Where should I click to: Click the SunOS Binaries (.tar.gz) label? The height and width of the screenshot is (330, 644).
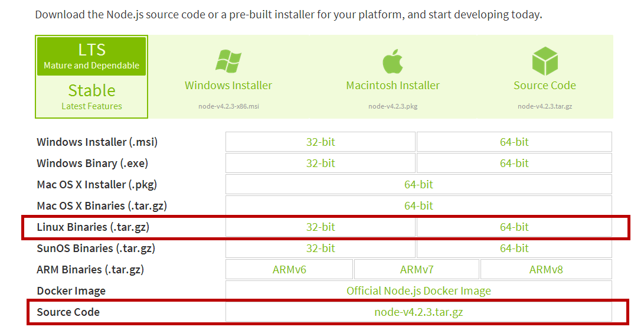point(96,248)
